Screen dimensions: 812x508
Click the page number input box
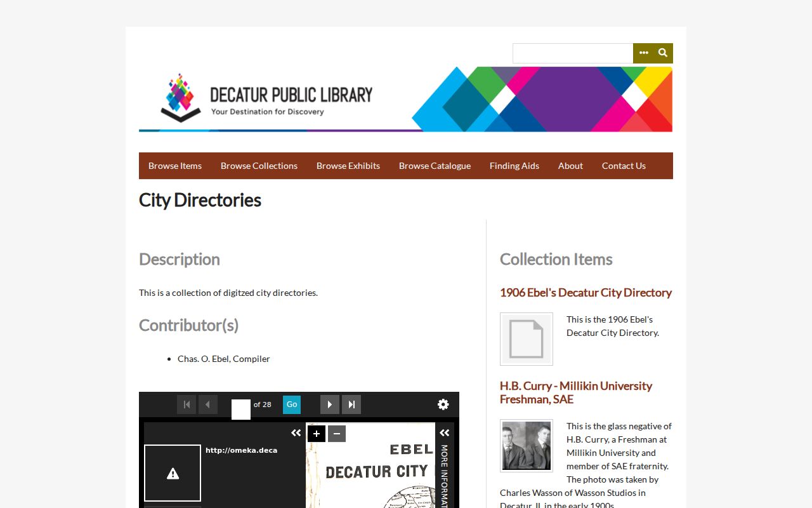pyautogui.click(x=241, y=410)
